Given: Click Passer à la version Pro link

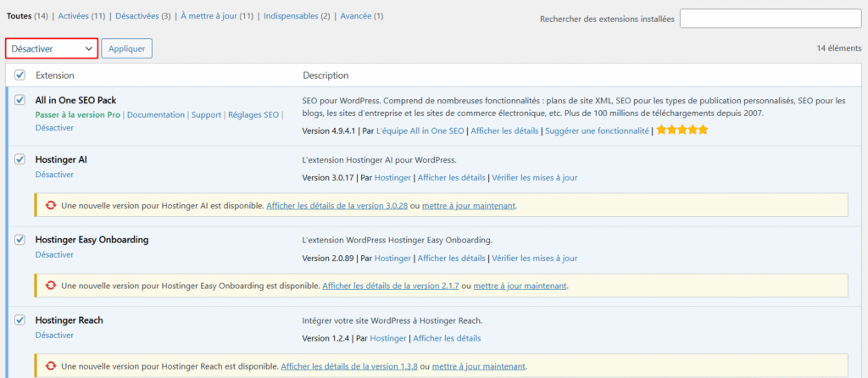Looking at the screenshot, I should 77,115.
